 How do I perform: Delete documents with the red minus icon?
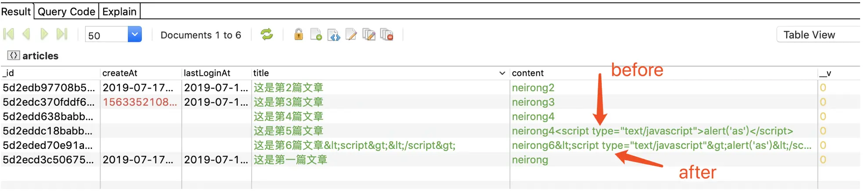[387, 34]
